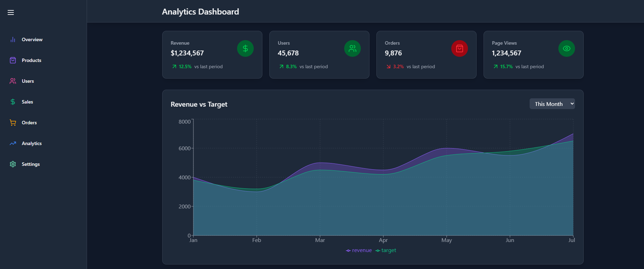This screenshot has width=644, height=269.
Task: Click the Users people icon in sidebar
Action: [x=13, y=81]
